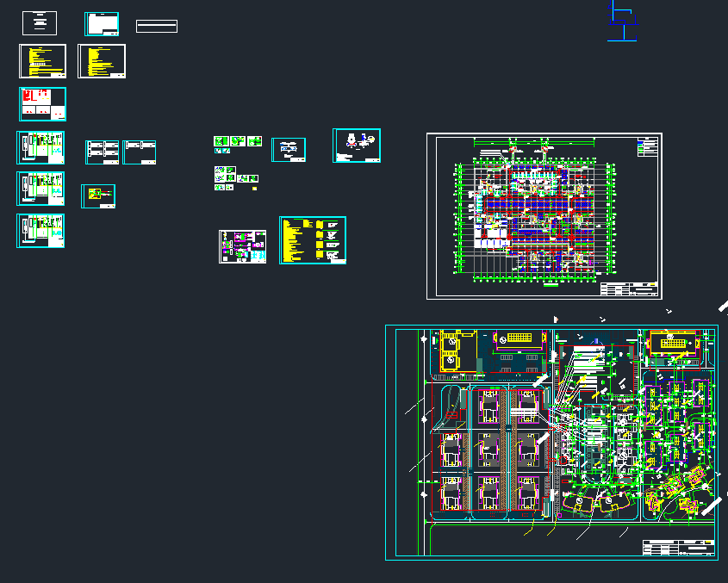Open the white-bordered cover sheet with centered text
The image size is (728, 583).
coord(40,23)
